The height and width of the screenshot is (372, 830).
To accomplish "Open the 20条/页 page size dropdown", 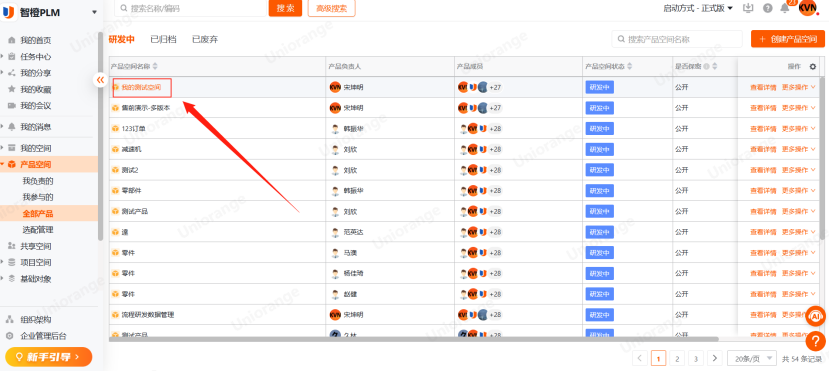I will 752,358.
